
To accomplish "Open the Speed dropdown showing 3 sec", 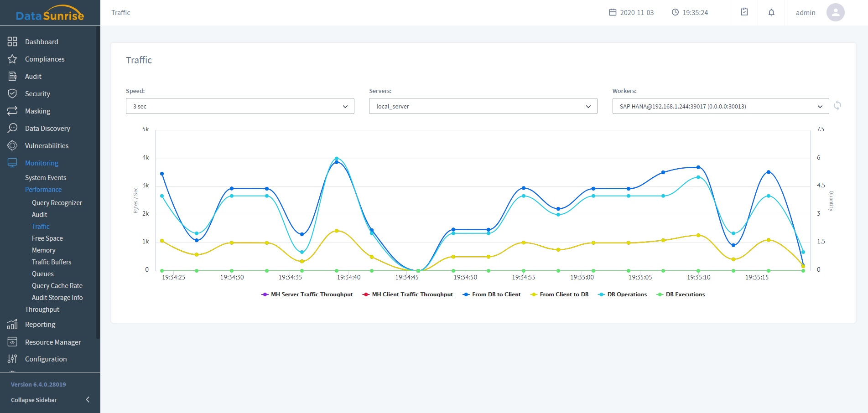I will click(x=240, y=106).
